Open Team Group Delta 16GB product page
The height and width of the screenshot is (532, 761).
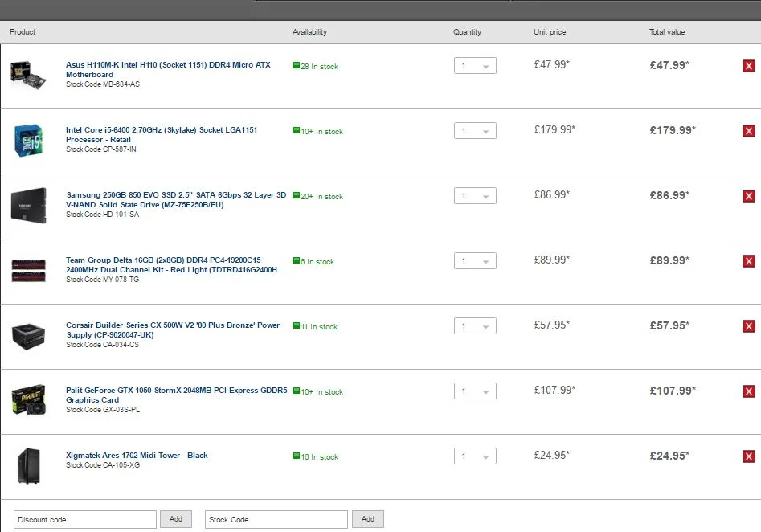click(x=171, y=264)
